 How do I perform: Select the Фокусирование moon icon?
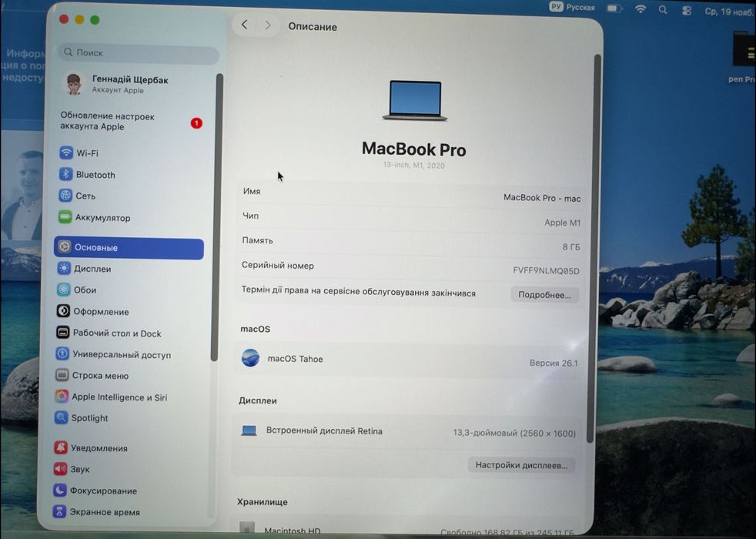pos(59,490)
